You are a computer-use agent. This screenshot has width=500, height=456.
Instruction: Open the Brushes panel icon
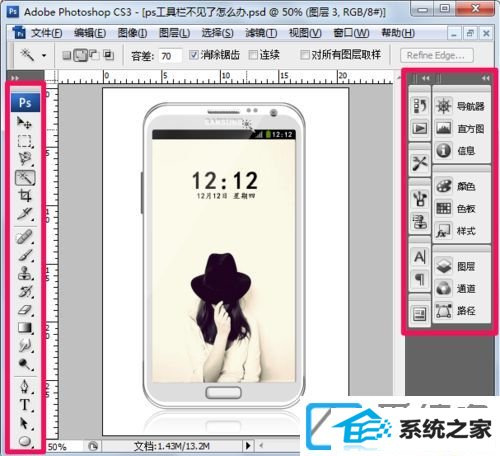tap(420, 199)
